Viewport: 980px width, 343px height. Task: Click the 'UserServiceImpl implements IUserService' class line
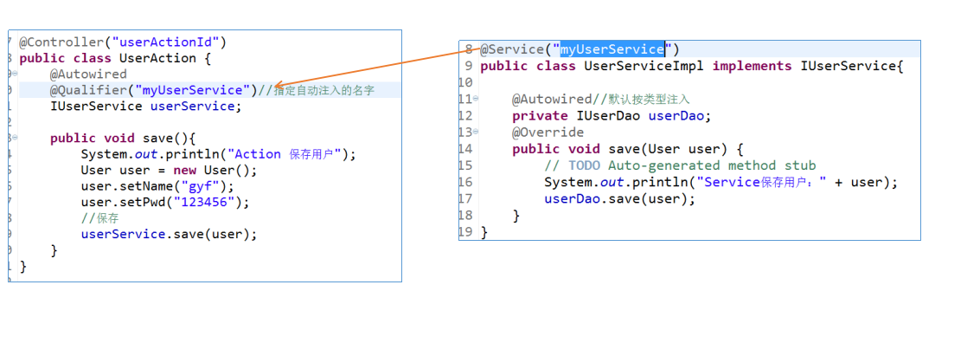[x=692, y=66]
